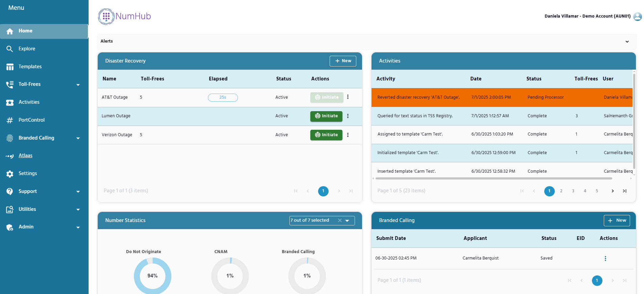This screenshot has height=294, width=644.
Task: Click the Activities horizontal scrollbar
Action: tap(494, 178)
